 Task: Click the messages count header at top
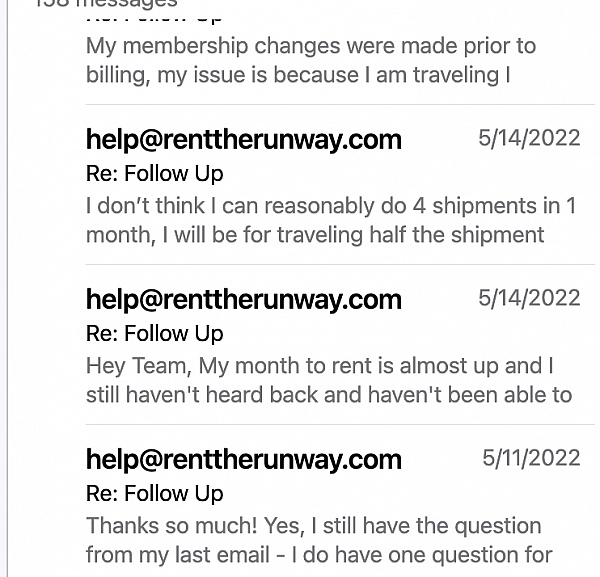(x=106, y=4)
